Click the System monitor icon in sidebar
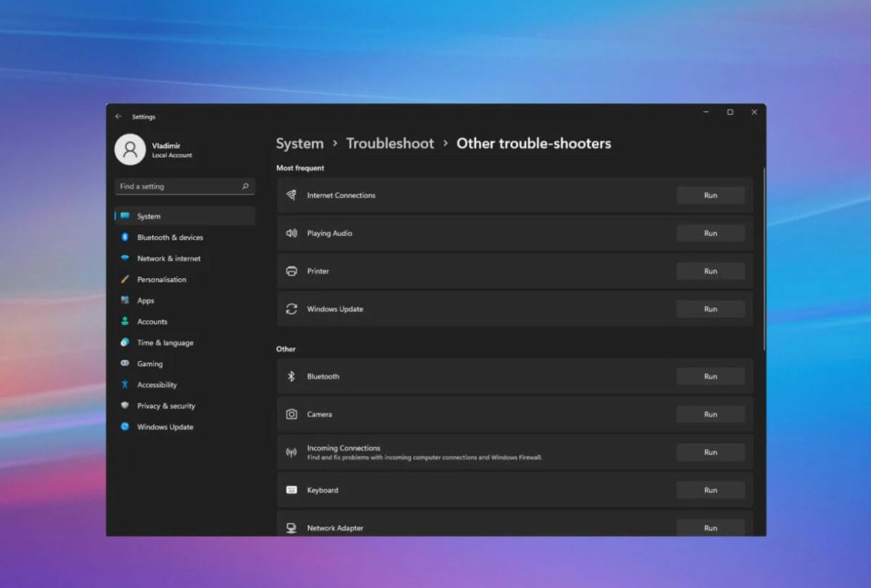871x588 pixels. click(x=125, y=216)
